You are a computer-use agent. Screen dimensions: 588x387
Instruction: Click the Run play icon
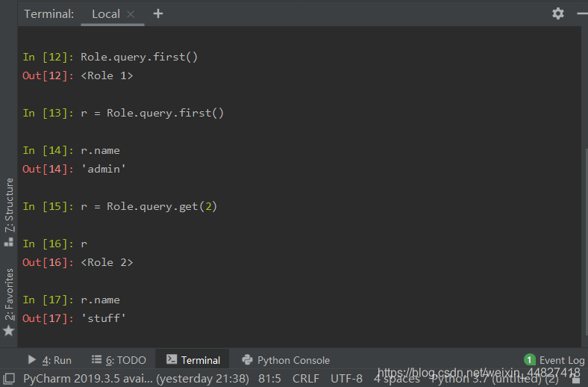point(32,359)
